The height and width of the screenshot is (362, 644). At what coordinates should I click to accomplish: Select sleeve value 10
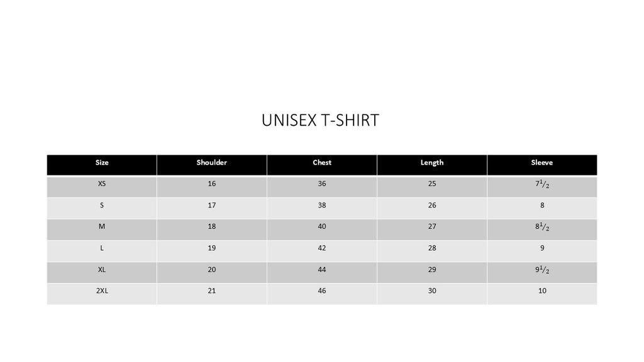click(541, 291)
